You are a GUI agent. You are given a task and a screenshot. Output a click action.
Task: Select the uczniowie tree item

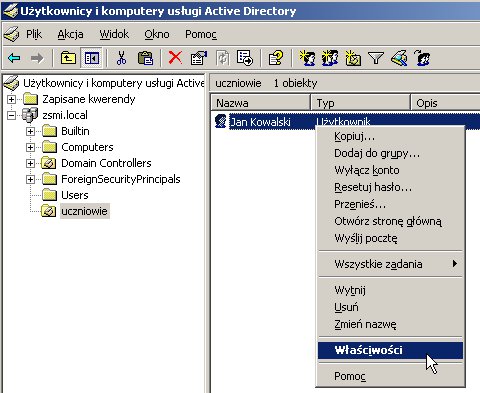tap(84, 211)
